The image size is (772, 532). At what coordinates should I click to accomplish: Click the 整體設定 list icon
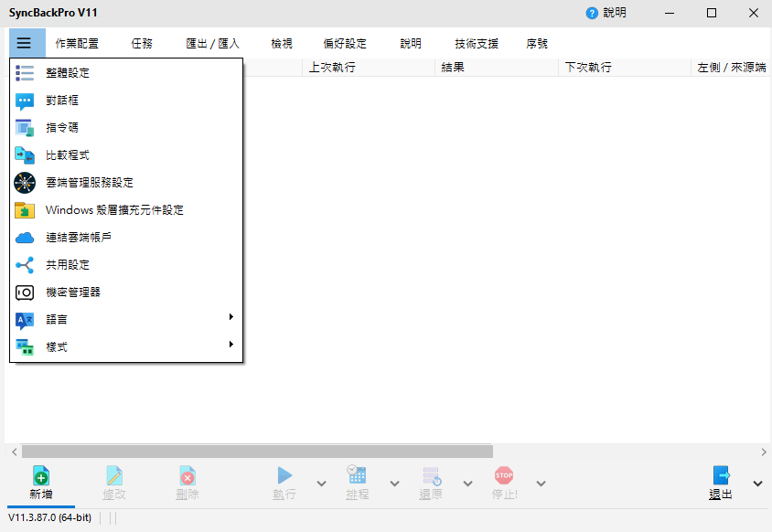point(25,73)
